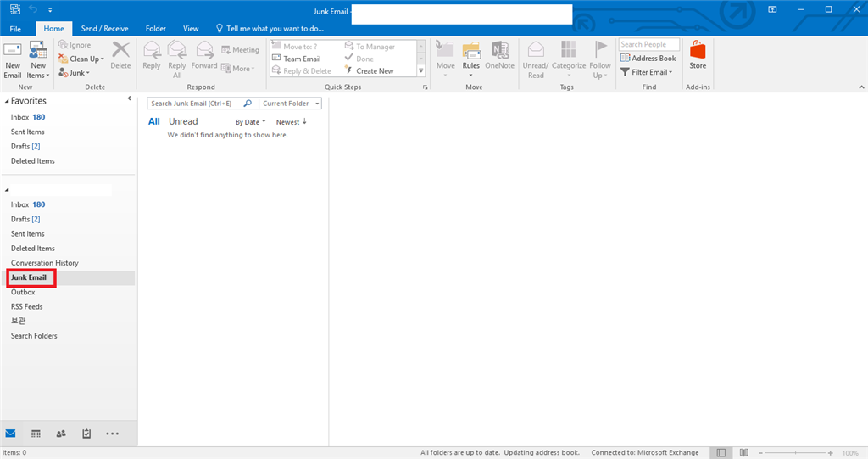
Task: Open the Filter Email dropdown
Action: pos(647,72)
